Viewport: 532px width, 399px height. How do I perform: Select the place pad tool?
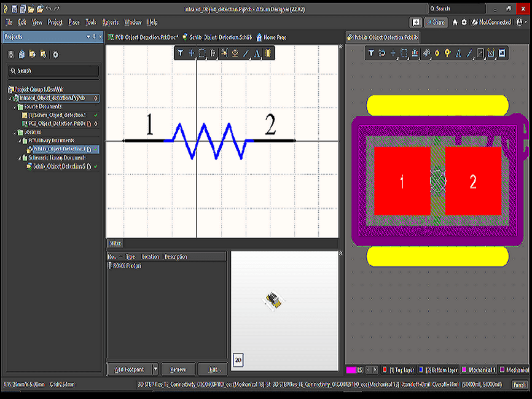pos(437,54)
